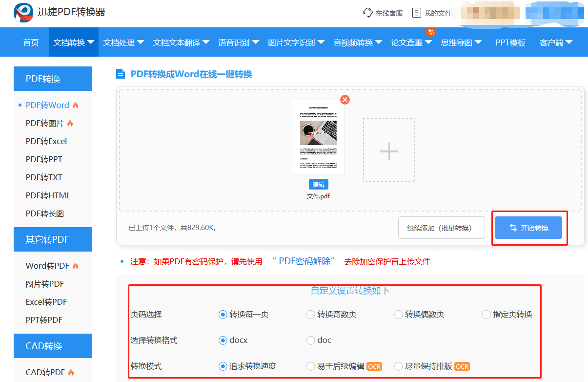Click the 文件.pdf page thumbnail

318,137
